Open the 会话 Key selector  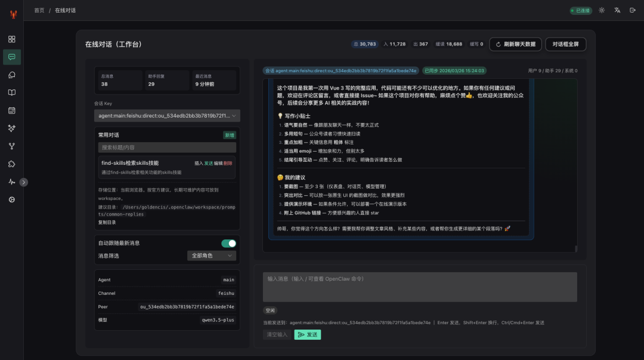coord(167,116)
